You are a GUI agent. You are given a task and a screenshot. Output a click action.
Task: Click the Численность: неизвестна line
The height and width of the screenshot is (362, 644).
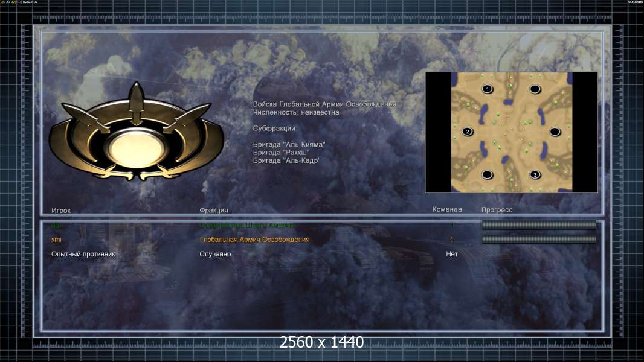296,112
